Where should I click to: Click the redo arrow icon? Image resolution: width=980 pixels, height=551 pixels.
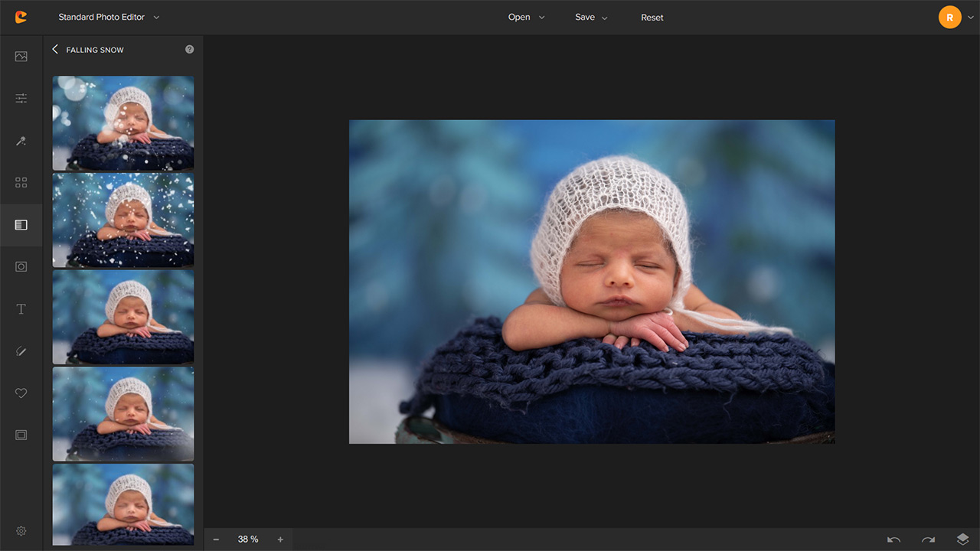(x=928, y=540)
